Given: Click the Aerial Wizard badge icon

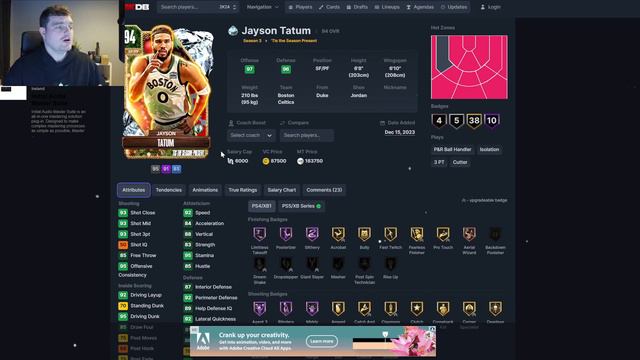Looking at the screenshot, I should pyautogui.click(x=469, y=234).
